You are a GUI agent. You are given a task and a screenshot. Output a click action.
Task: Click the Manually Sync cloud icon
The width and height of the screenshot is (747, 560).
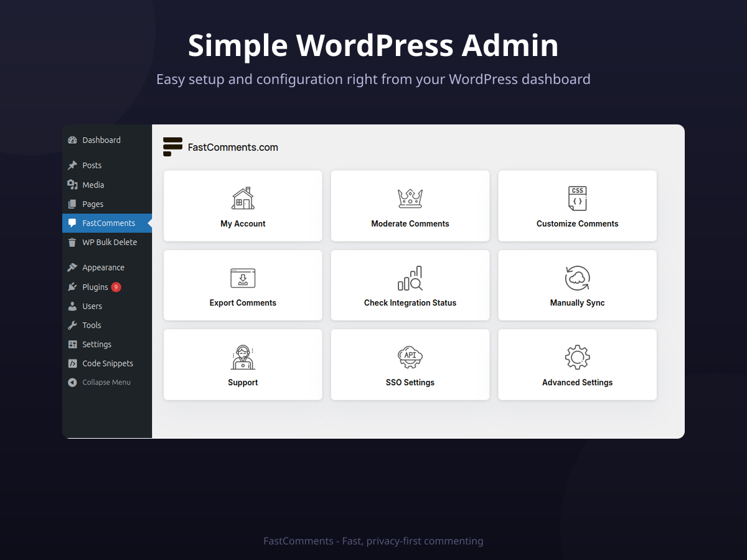click(x=578, y=278)
